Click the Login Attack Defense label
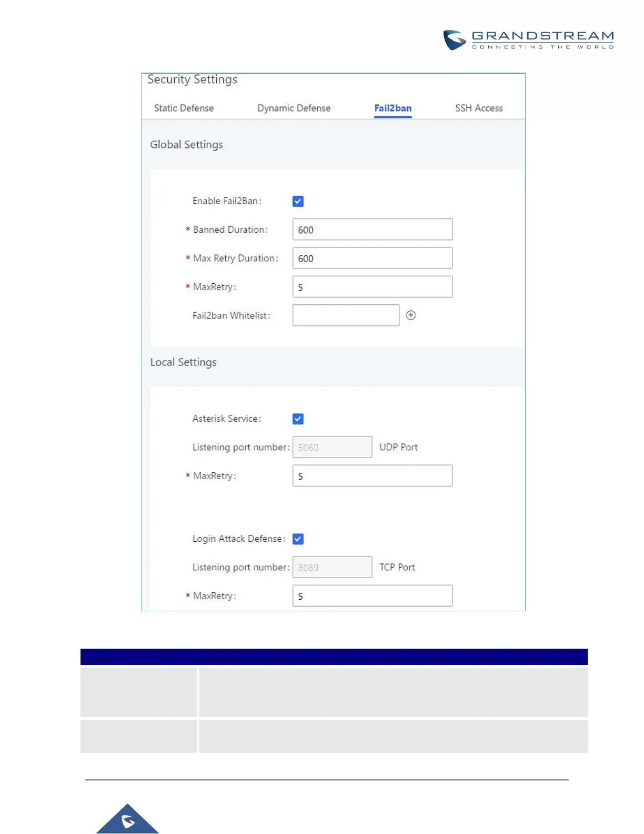Screen dimensions: 644x834 238,539
